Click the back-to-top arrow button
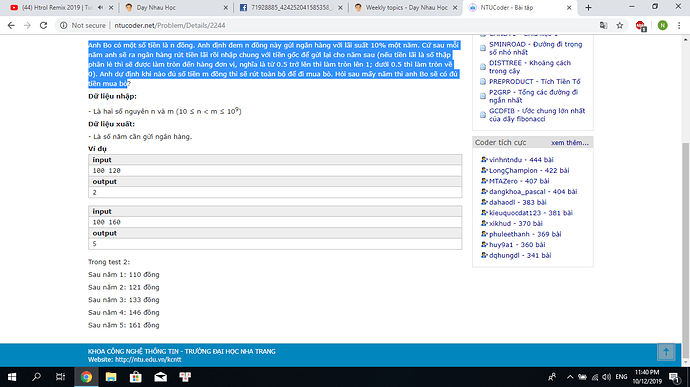Image resolution: width=690 pixels, height=387 pixels. [x=666, y=352]
